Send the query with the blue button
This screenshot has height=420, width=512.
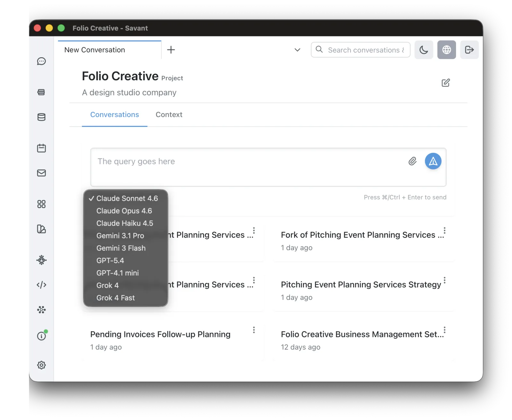pyautogui.click(x=433, y=161)
